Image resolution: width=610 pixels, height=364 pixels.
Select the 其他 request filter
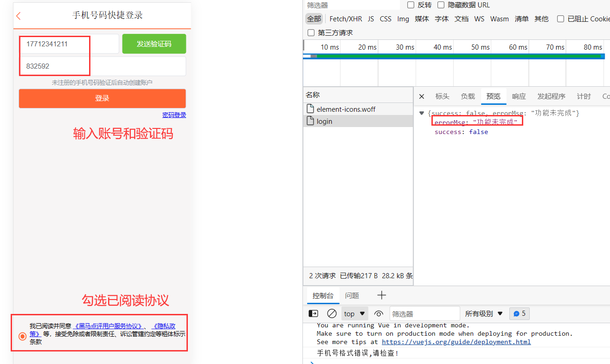(541, 19)
